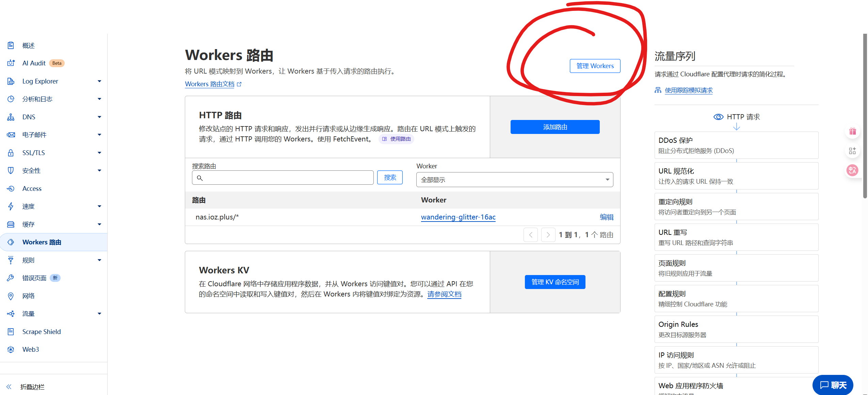Click the 添加路由 button

tap(555, 127)
